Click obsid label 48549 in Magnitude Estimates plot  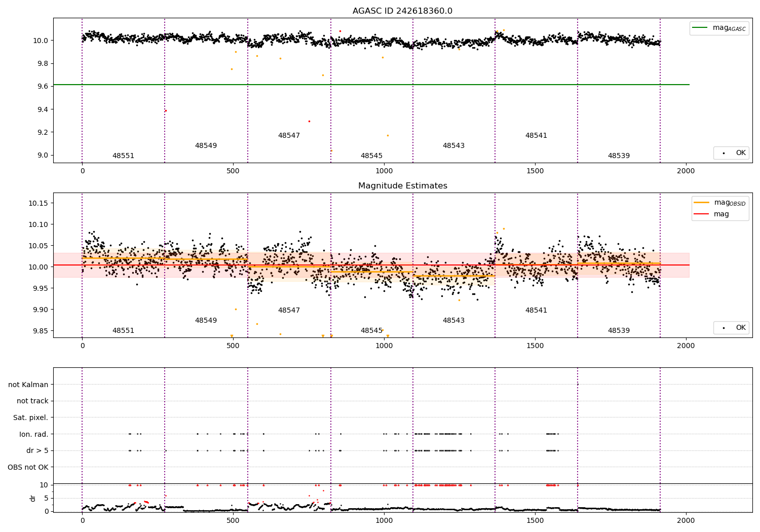[206, 321]
